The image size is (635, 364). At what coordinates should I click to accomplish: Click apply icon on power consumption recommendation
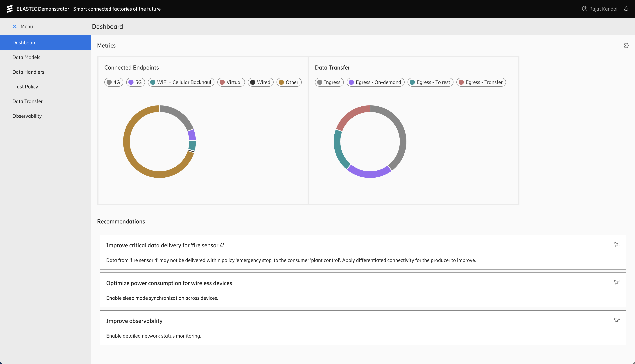point(617,282)
